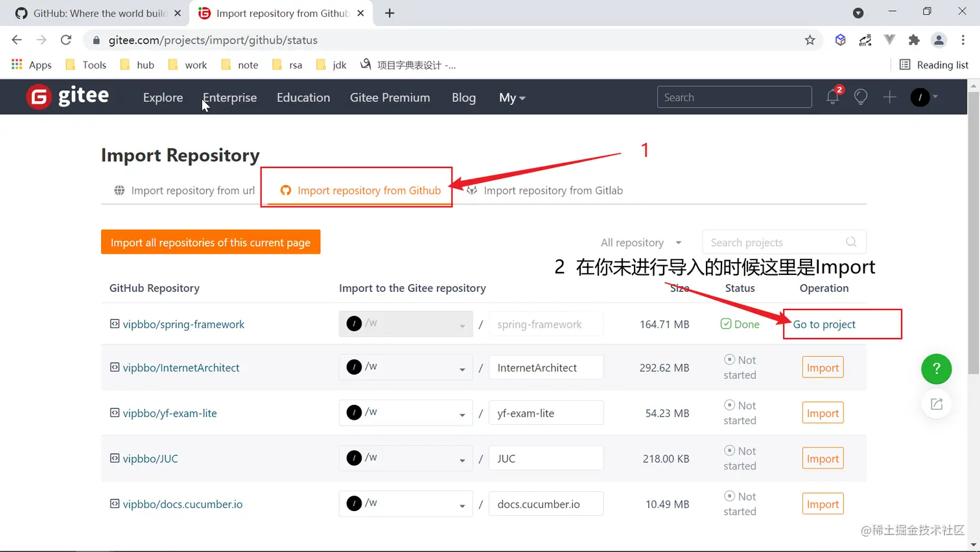980x552 pixels.
Task: Click the green help question mark button
Action: coord(937,369)
